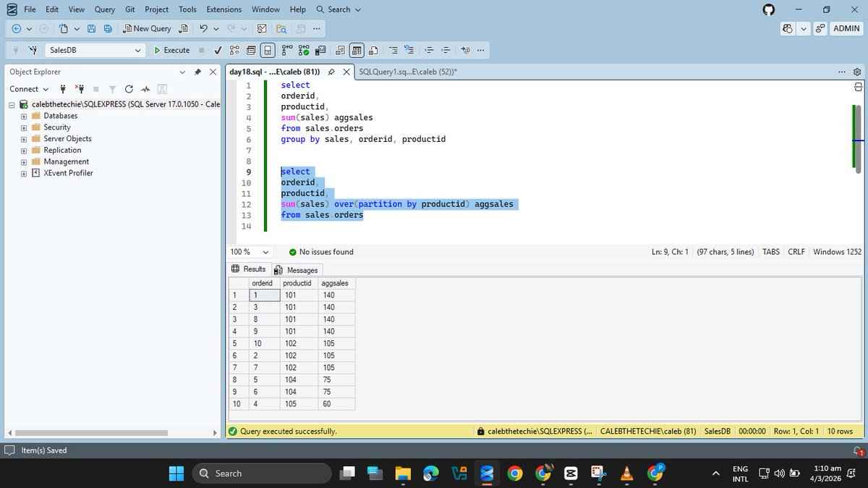Click the Save All icon
The height and width of the screenshot is (488, 868).
pyautogui.click(x=108, y=28)
